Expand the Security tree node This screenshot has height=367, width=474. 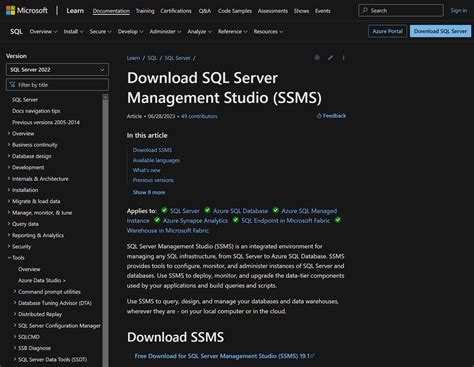[x=9, y=247]
